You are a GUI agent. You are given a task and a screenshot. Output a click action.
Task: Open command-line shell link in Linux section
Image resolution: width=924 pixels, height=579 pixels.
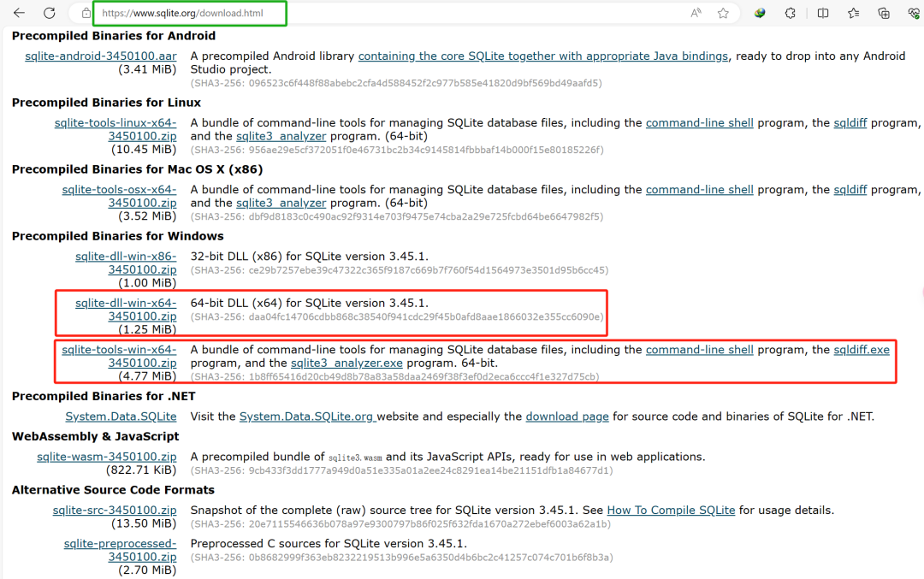pyautogui.click(x=700, y=122)
